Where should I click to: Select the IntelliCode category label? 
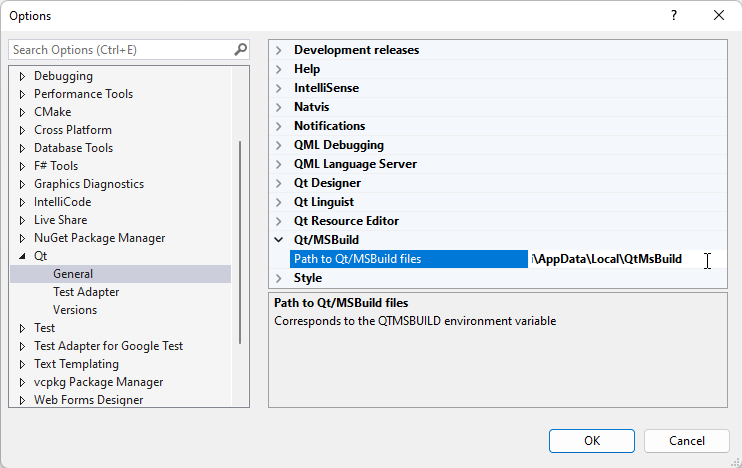click(62, 202)
